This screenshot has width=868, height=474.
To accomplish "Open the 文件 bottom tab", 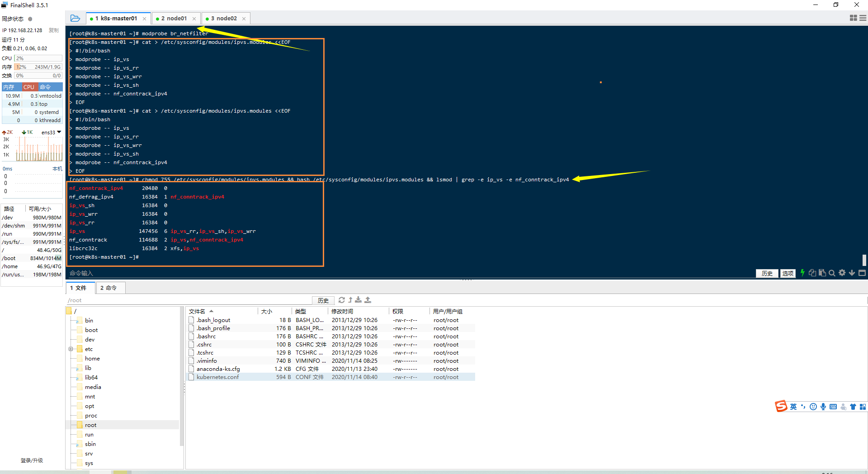I will [x=80, y=288].
